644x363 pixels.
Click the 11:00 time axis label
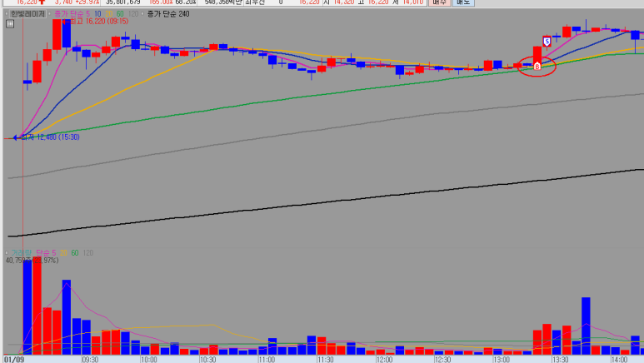pyautogui.click(x=266, y=360)
